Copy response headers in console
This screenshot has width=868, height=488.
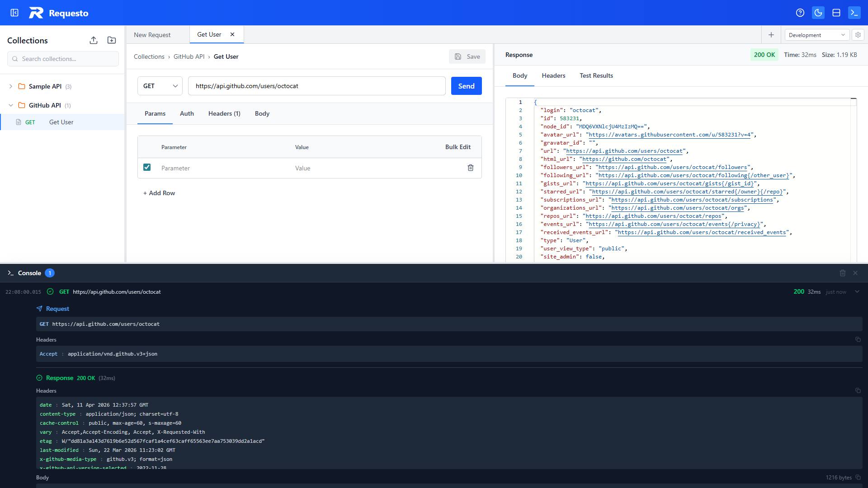[x=858, y=390]
